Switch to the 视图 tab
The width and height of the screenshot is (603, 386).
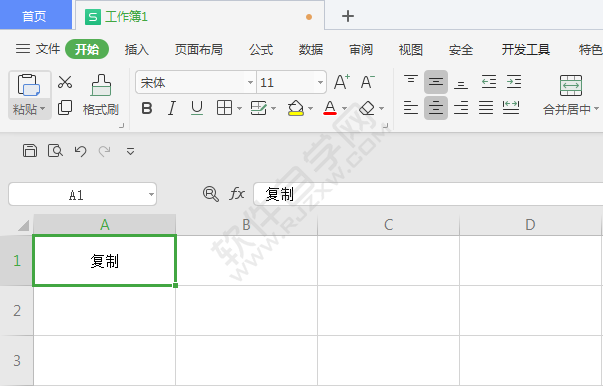pos(411,50)
